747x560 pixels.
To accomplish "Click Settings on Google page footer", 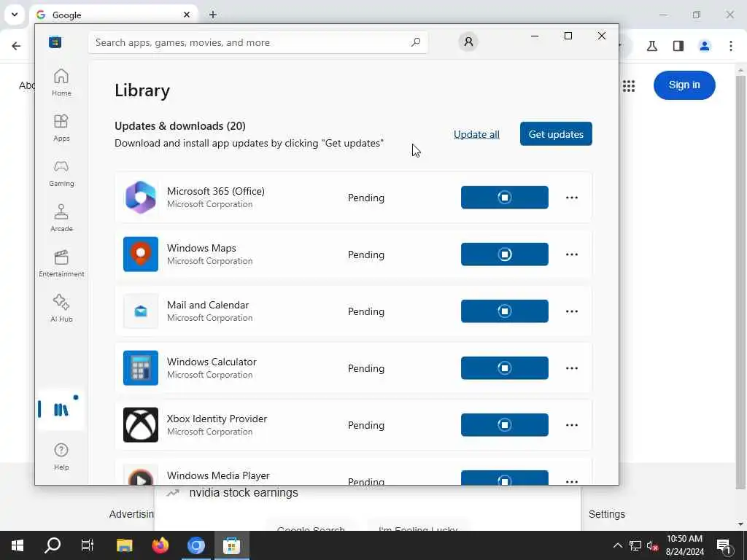I will point(606,514).
